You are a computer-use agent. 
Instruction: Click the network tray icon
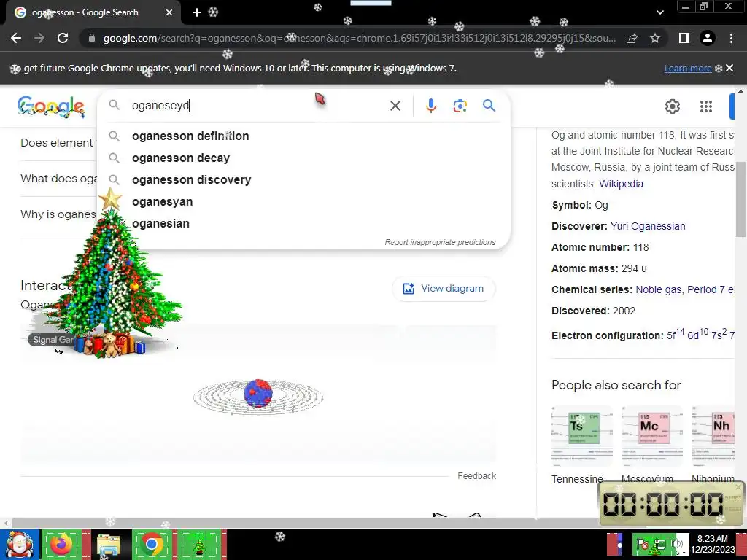tap(659, 544)
